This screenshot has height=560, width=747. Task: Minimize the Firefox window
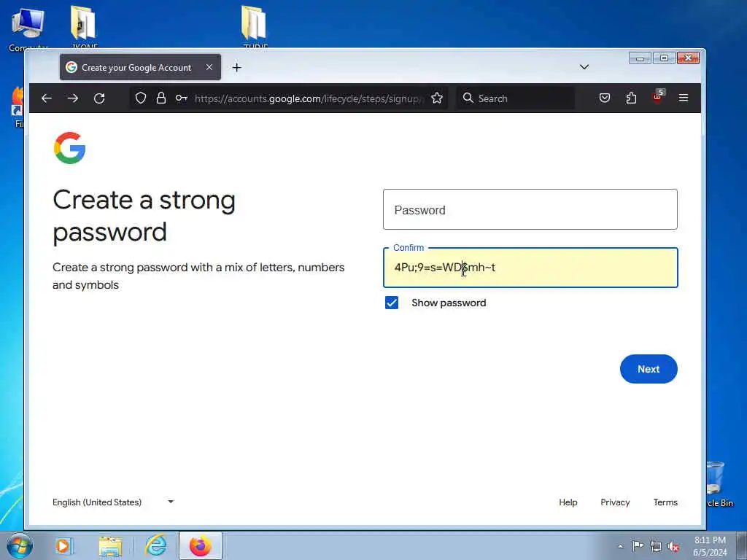coord(640,58)
